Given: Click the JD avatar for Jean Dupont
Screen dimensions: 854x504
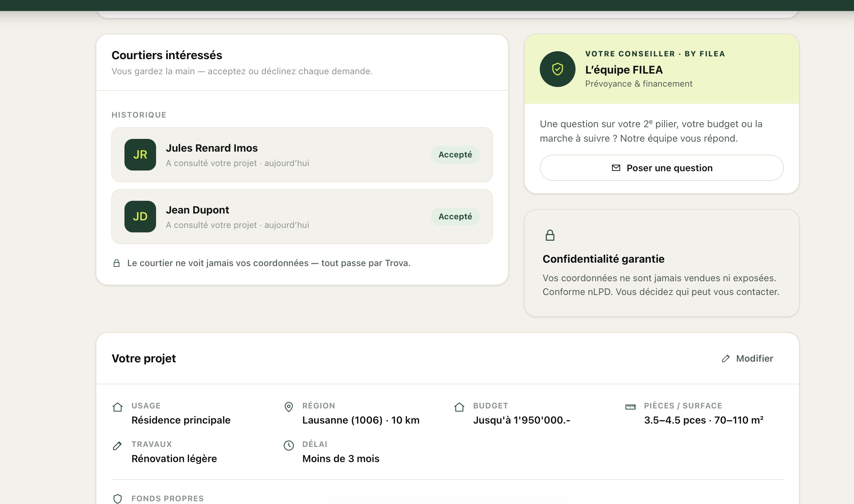Looking at the screenshot, I should pyautogui.click(x=140, y=217).
